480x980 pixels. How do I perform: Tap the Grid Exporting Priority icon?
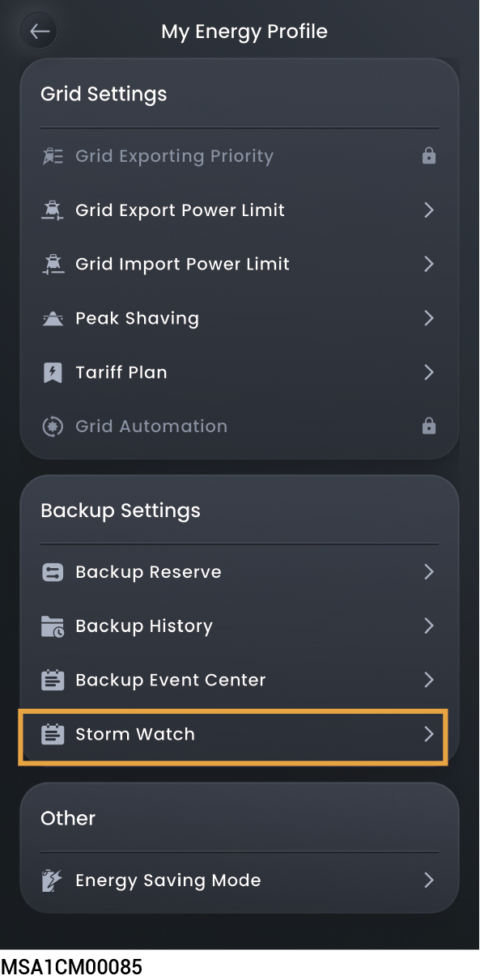point(53,156)
